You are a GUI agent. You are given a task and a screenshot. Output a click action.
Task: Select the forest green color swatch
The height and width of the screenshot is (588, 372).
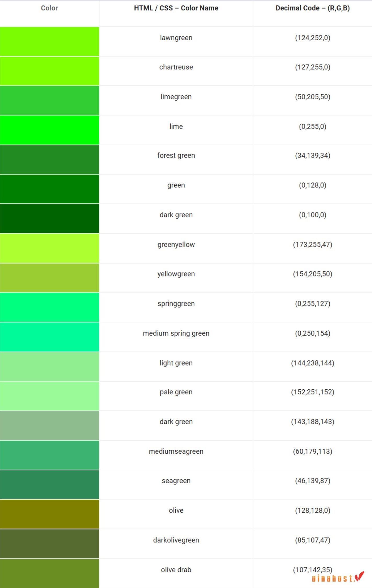pos(49,160)
